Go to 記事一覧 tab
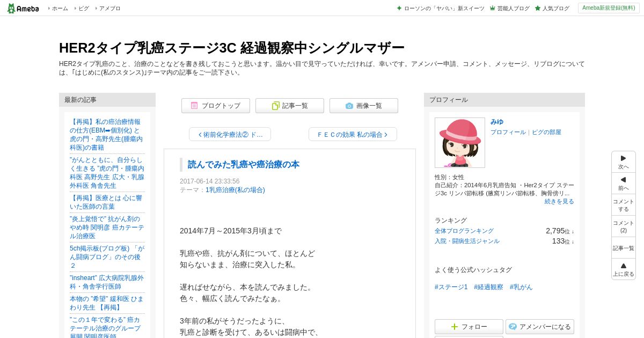644x338 pixels. pyautogui.click(x=290, y=106)
